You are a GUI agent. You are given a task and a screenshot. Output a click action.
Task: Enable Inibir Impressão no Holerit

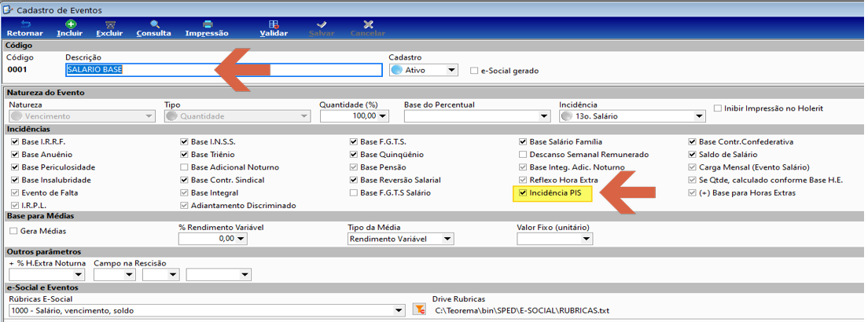click(717, 108)
